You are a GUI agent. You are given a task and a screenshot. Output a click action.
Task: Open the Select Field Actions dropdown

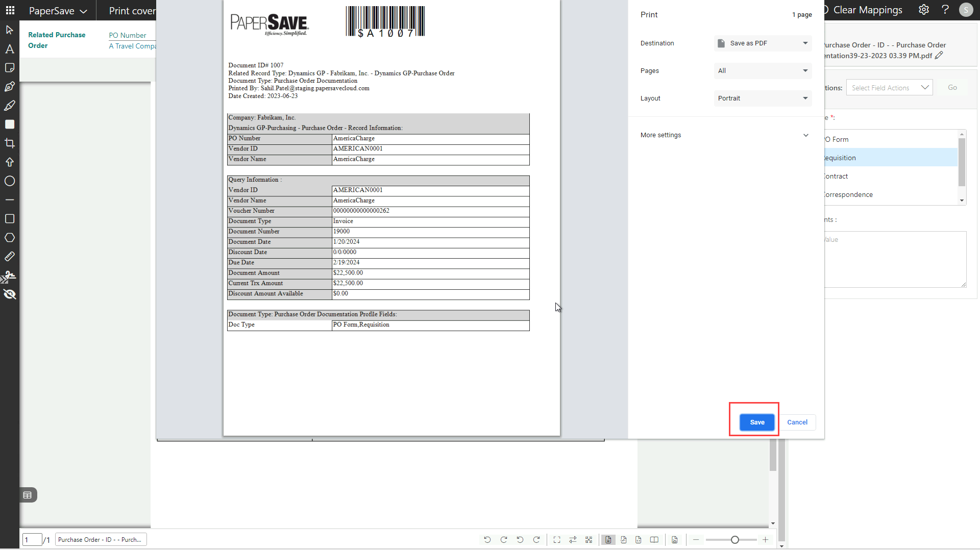[x=889, y=88]
